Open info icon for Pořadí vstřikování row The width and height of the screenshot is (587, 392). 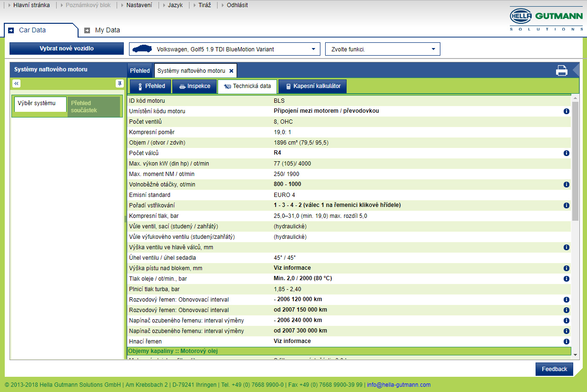(567, 206)
